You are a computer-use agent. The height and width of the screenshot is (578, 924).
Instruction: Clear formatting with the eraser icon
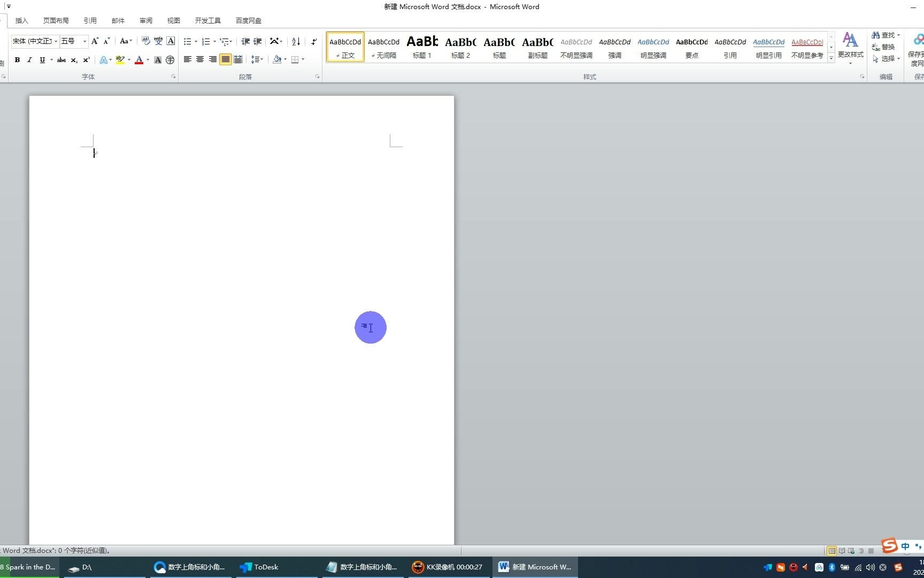pyautogui.click(x=145, y=41)
